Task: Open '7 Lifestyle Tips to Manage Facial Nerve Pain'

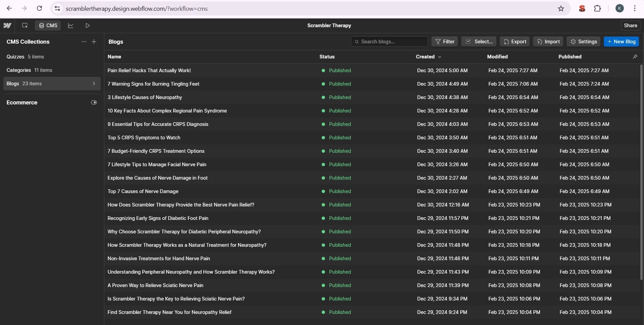Action: pos(157,165)
